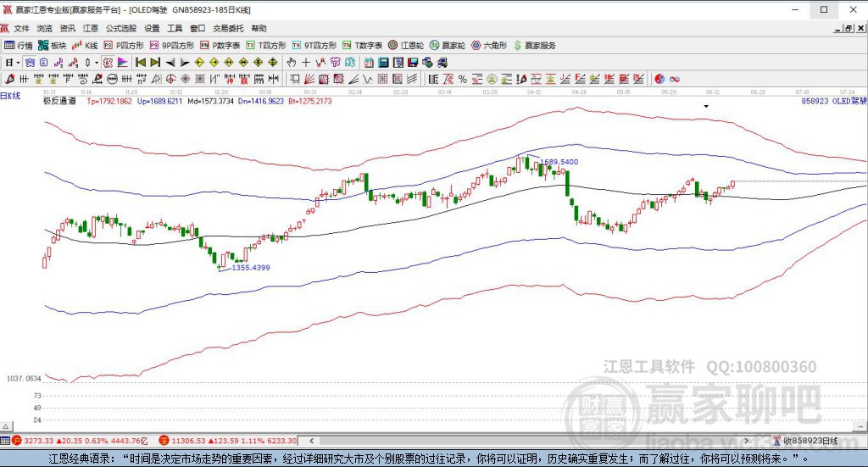Click the black right triangle arrow
Viewport: 868px width, 467px height.
coord(185,63)
